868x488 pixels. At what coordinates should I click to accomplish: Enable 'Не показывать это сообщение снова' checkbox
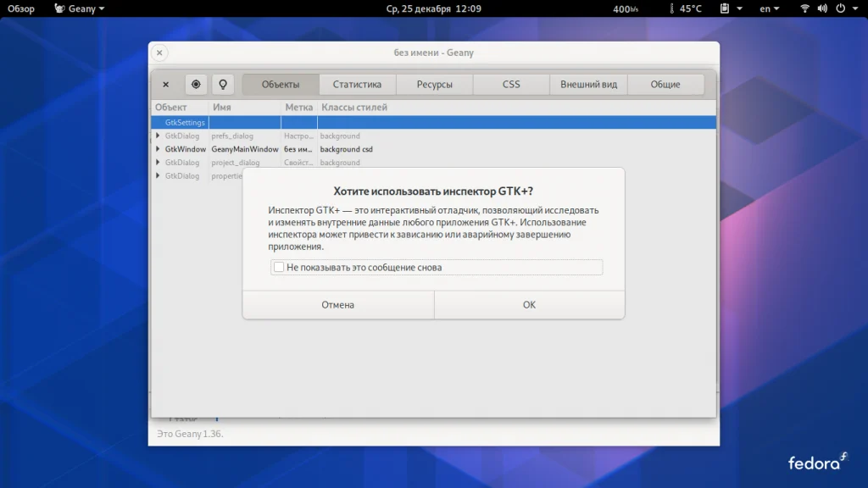click(279, 267)
